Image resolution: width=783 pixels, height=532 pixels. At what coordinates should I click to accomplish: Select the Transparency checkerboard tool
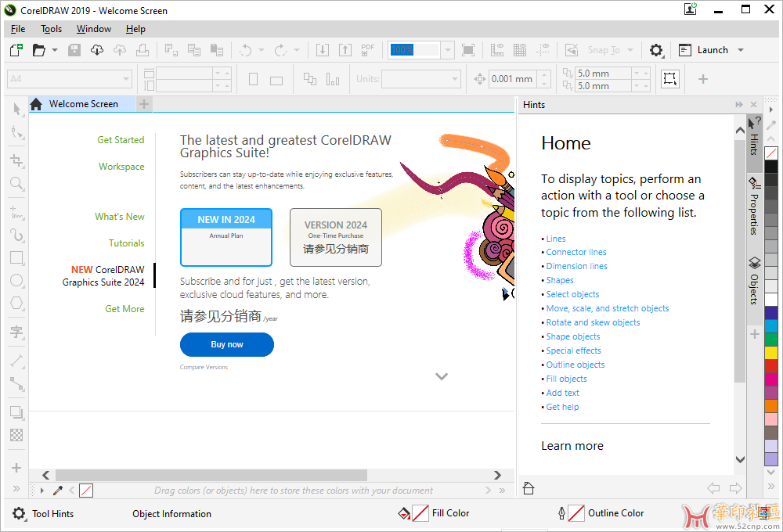pos(16,435)
